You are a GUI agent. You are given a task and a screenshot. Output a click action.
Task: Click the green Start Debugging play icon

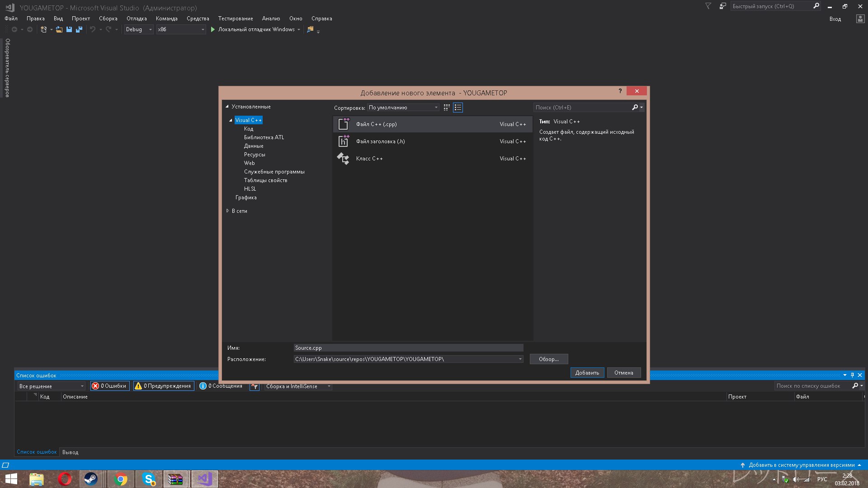pos(212,29)
